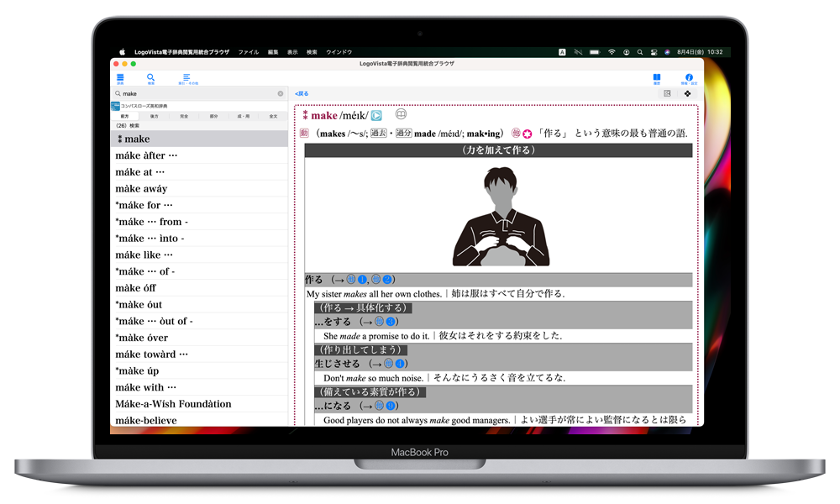Select the make toward ··· result
The image size is (840, 504).
(199, 354)
